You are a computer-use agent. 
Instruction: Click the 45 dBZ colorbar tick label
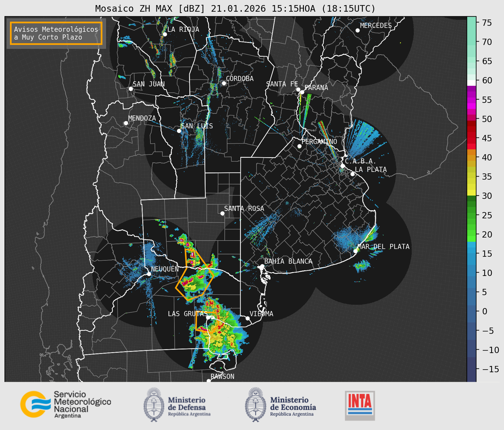[x=487, y=138]
